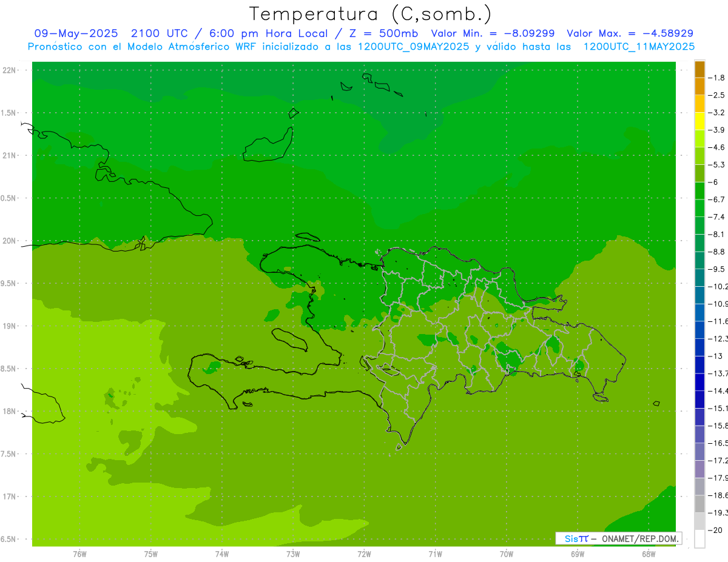
Task: Click the purple swatch between -17.2 and -17.9
Action: click(x=699, y=469)
